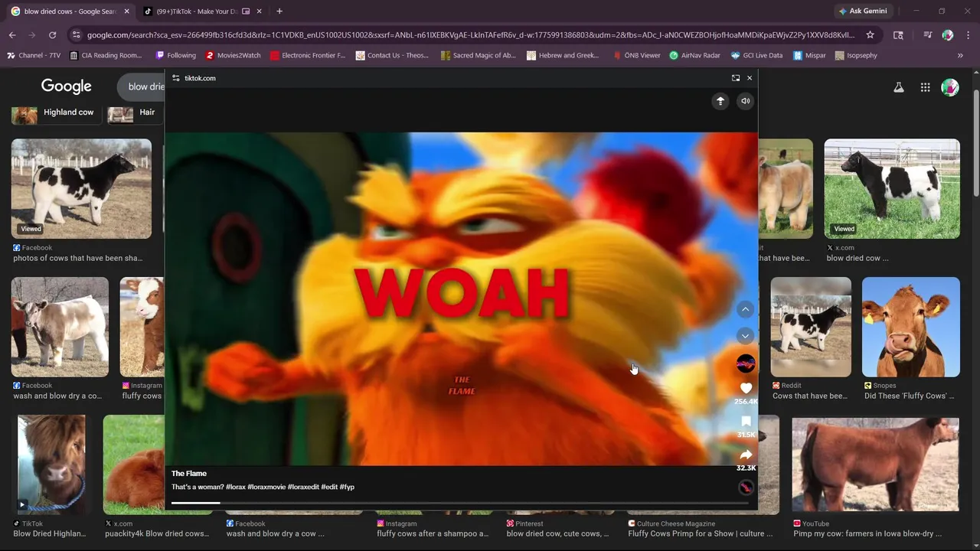Open site information icon in address bar

coord(76,35)
